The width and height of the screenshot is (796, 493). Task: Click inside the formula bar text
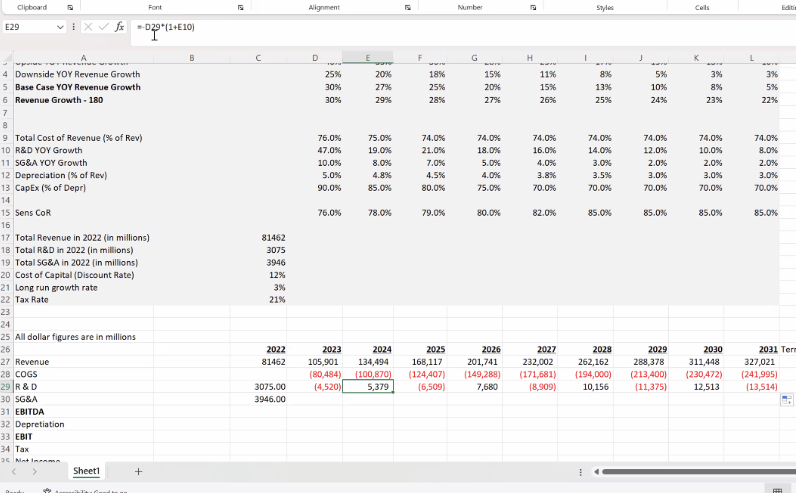point(165,27)
